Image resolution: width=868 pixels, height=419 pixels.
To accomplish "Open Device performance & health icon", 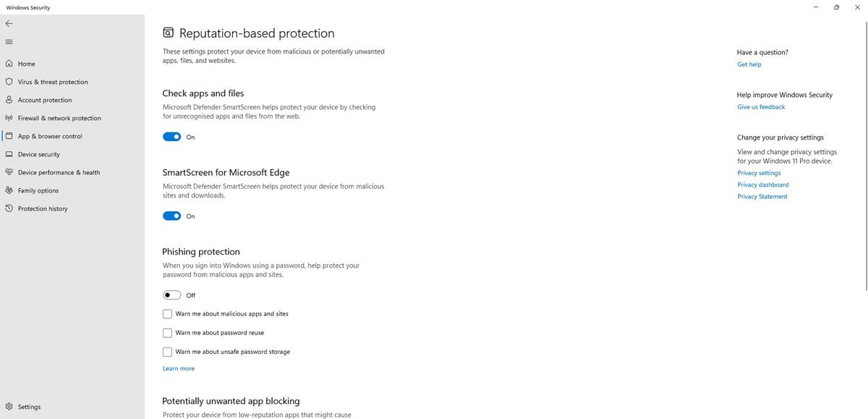I will click(x=9, y=172).
